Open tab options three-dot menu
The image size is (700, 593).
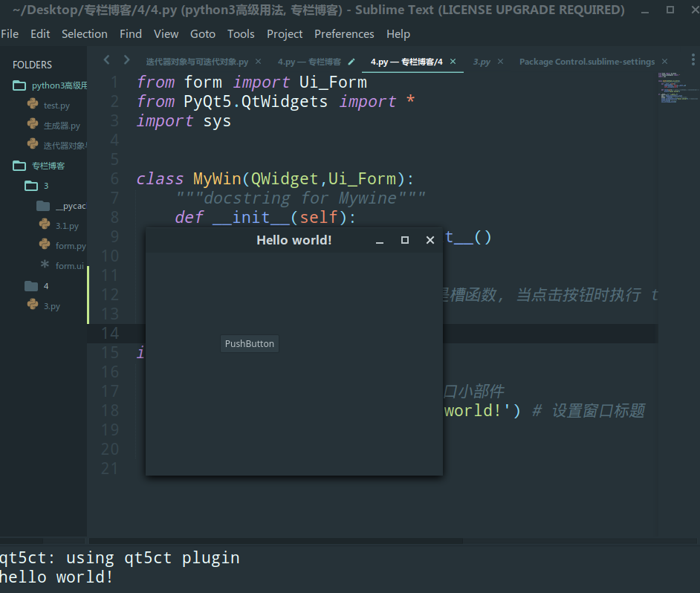pyautogui.click(x=693, y=60)
